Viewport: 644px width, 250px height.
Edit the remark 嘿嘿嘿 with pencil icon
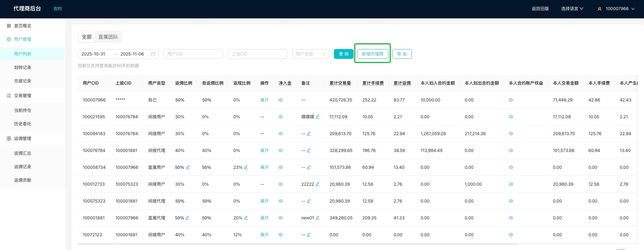[317, 117]
